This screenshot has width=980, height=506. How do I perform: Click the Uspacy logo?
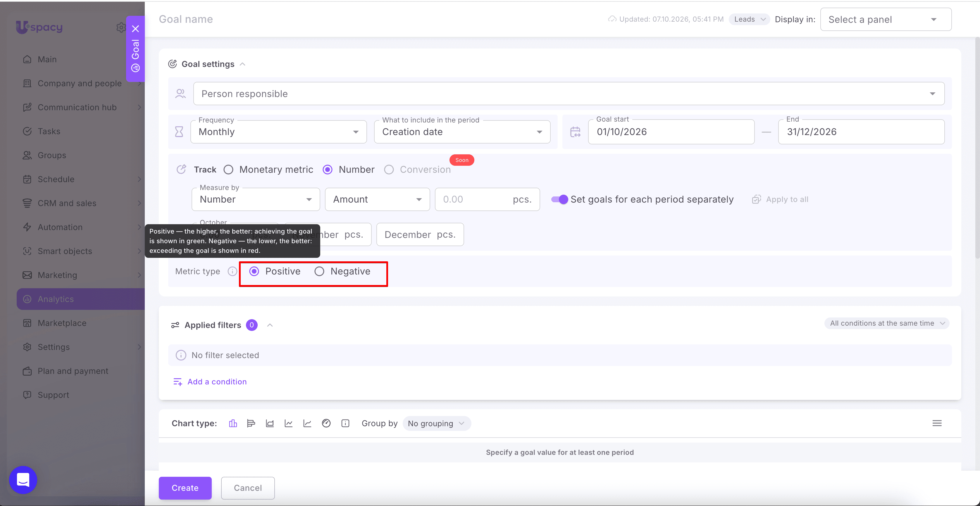click(39, 27)
